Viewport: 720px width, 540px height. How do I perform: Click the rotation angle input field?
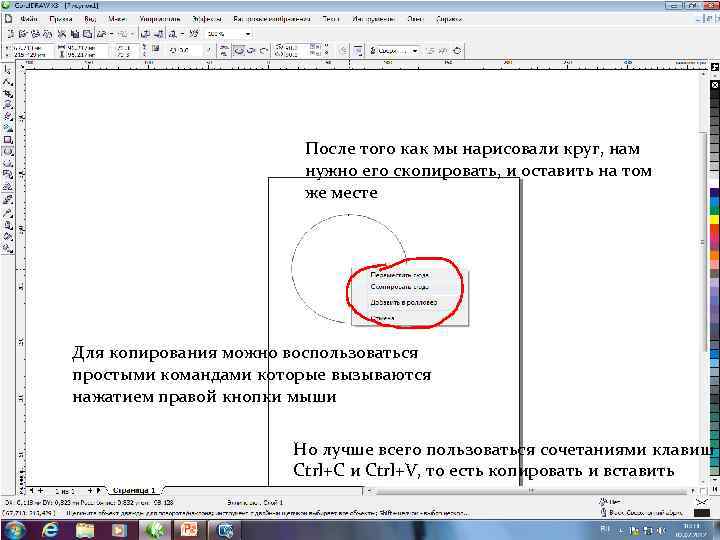pyautogui.click(x=184, y=50)
